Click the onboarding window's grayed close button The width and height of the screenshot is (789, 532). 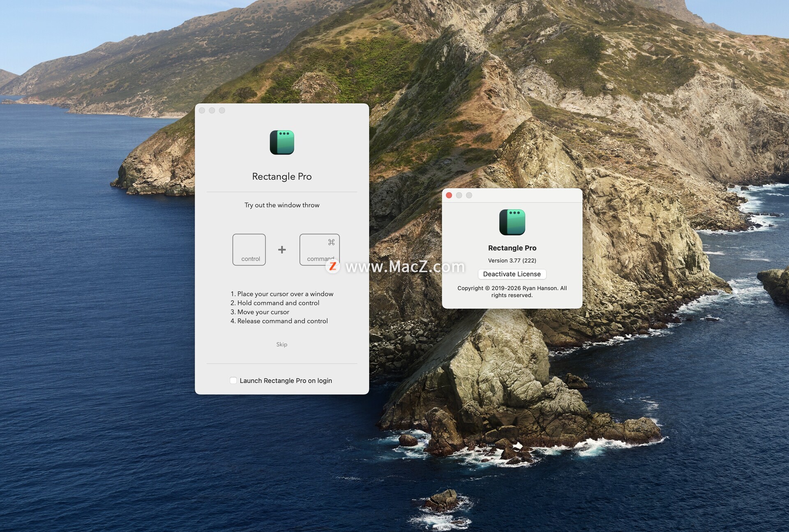pyautogui.click(x=202, y=110)
